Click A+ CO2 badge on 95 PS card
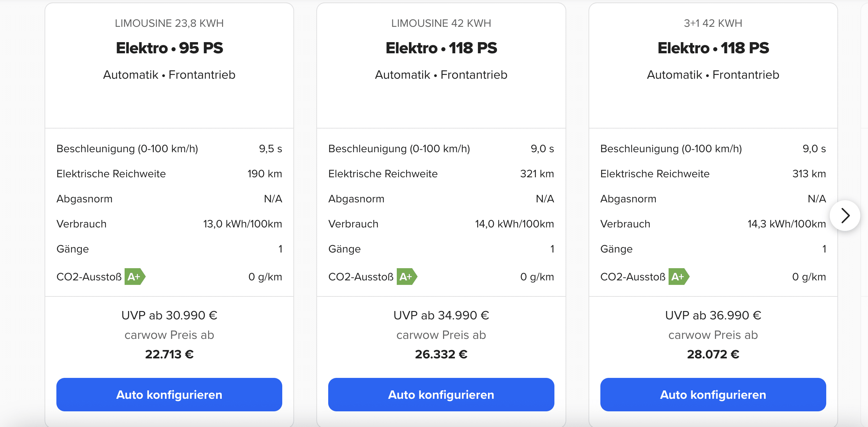 tap(135, 277)
